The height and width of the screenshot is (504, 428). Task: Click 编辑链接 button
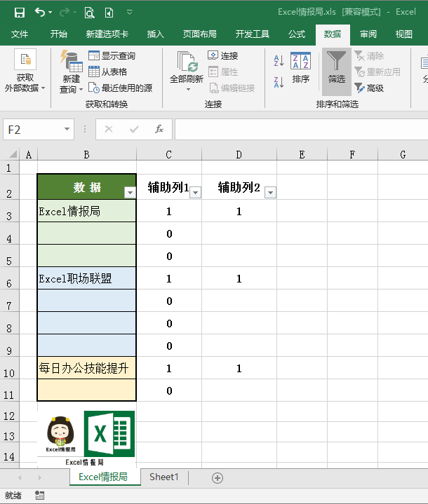click(232, 88)
